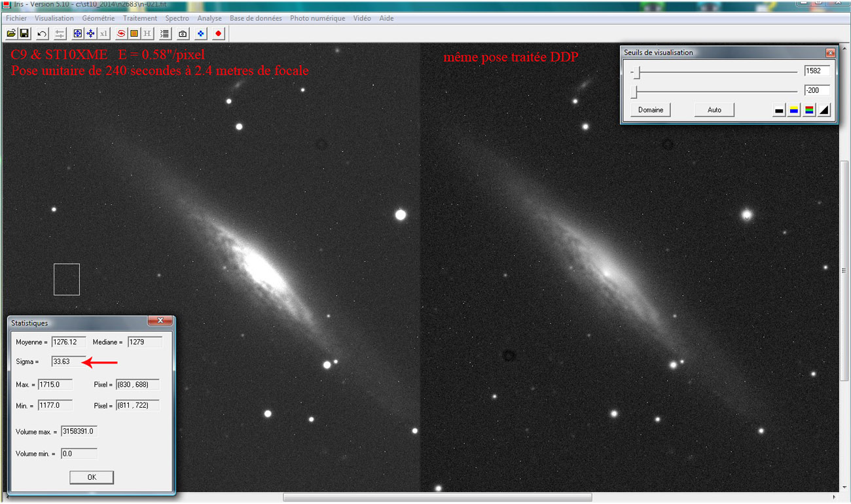
Task: Click the camera toolbar icon
Action: pyautogui.click(x=183, y=33)
